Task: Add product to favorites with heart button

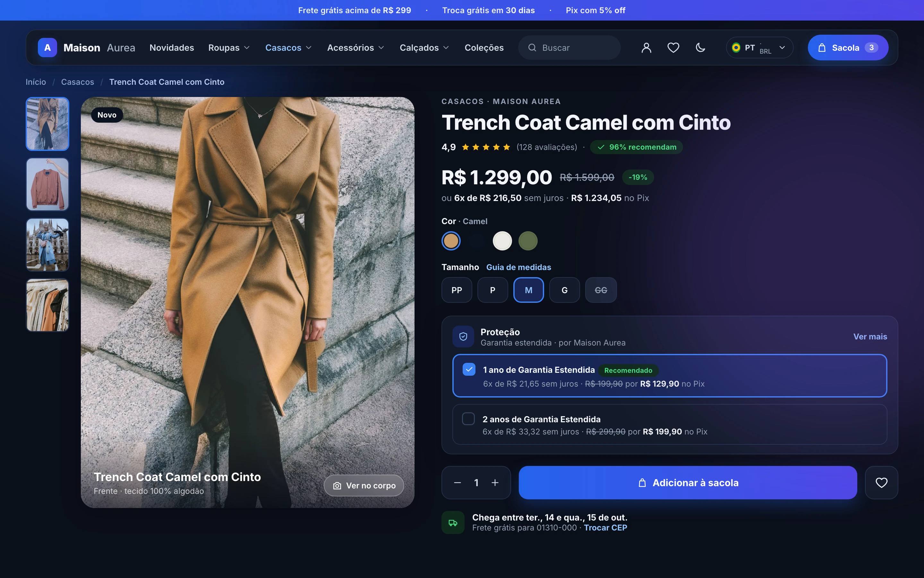Action: 881,482
